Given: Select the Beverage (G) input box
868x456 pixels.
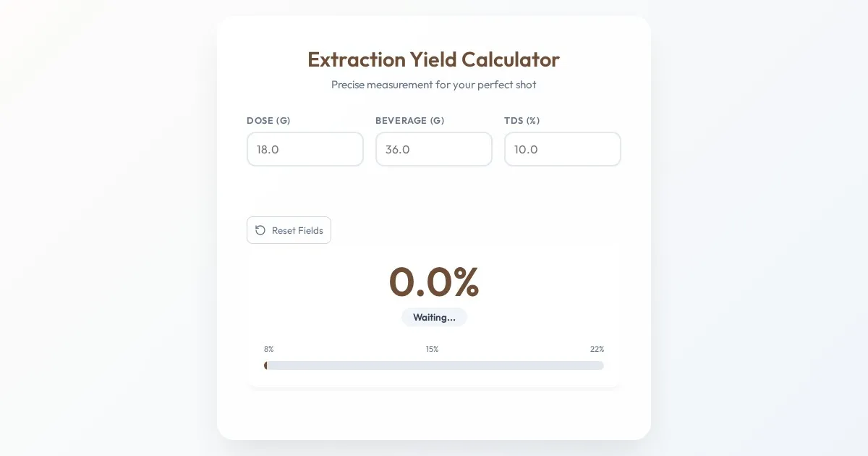Looking at the screenshot, I should pyautogui.click(x=433, y=149).
